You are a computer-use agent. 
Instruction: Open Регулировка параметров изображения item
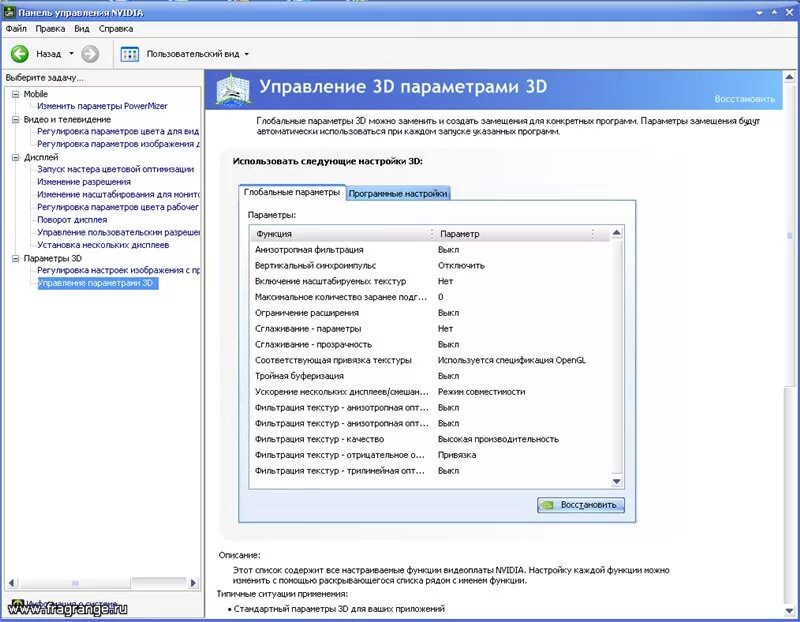(x=118, y=144)
